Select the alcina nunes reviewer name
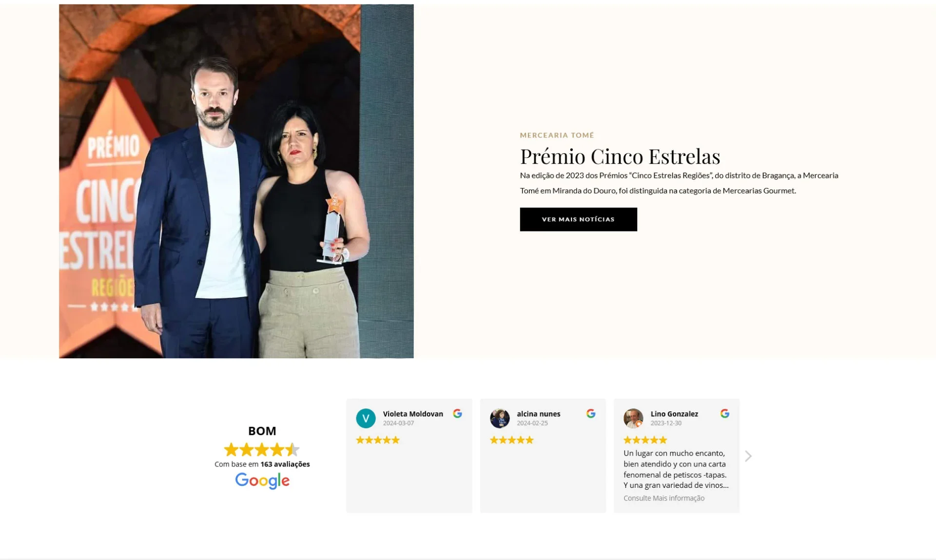The height and width of the screenshot is (560, 936). point(539,414)
